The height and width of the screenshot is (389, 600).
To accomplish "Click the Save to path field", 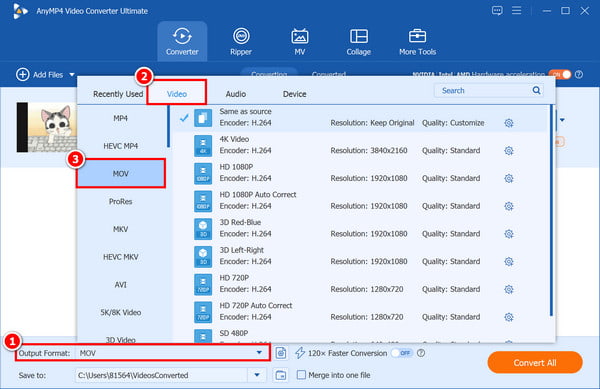I will [x=162, y=375].
